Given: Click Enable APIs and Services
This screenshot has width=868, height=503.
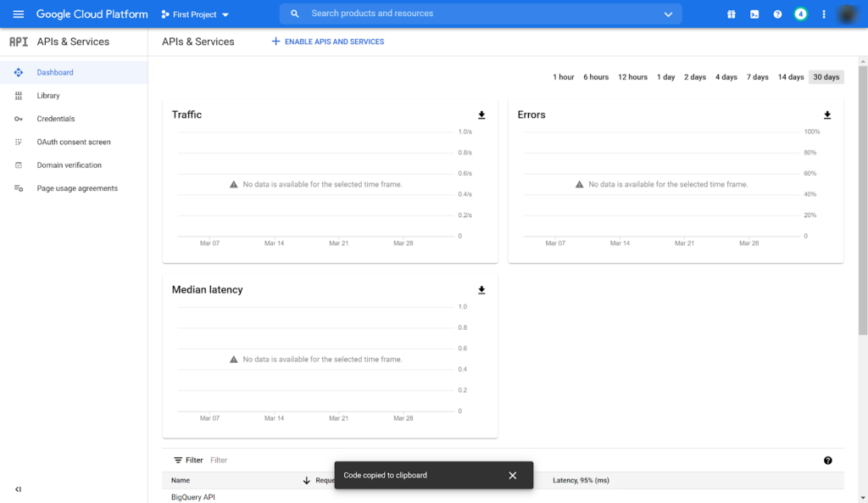Looking at the screenshot, I should (x=328, y=42).
